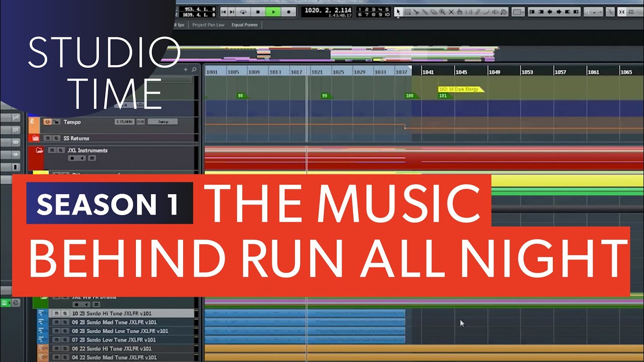Edit the 135.000 tempo value field
The image size is (644, 362).
124,122
